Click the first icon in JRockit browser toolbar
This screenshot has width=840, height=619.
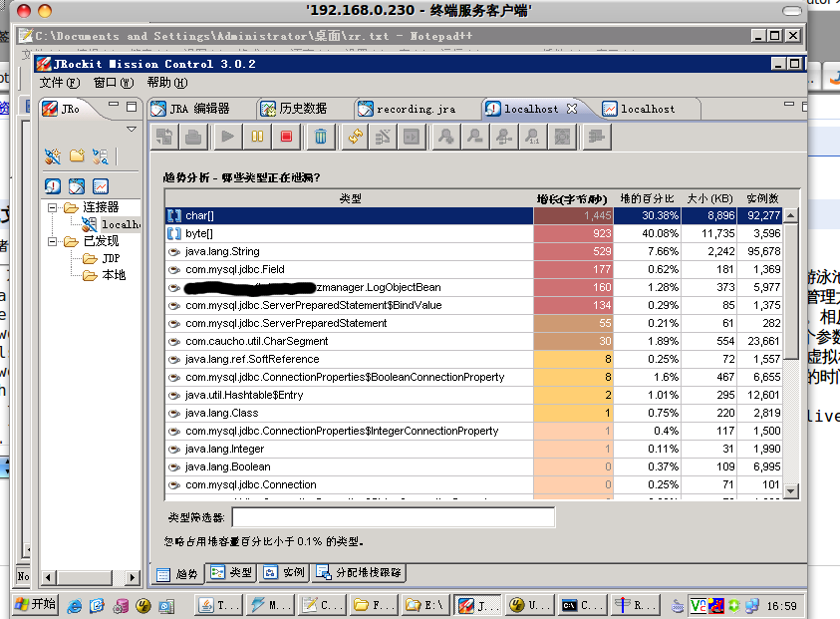(x=53, y=156)
